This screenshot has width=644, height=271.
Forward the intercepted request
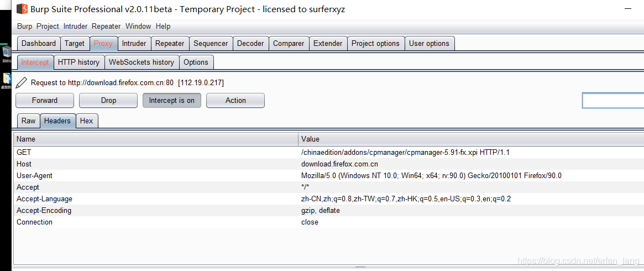tap(45, 101)
